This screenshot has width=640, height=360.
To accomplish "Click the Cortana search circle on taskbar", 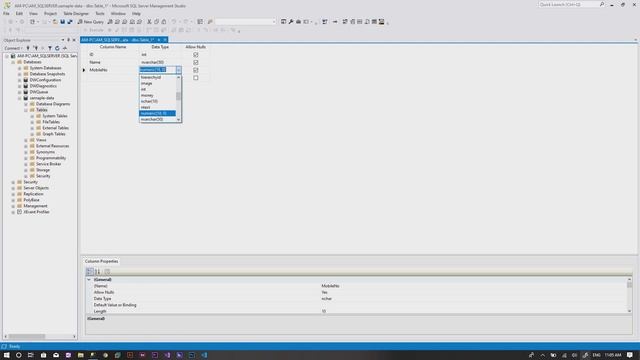I will 18,355.
